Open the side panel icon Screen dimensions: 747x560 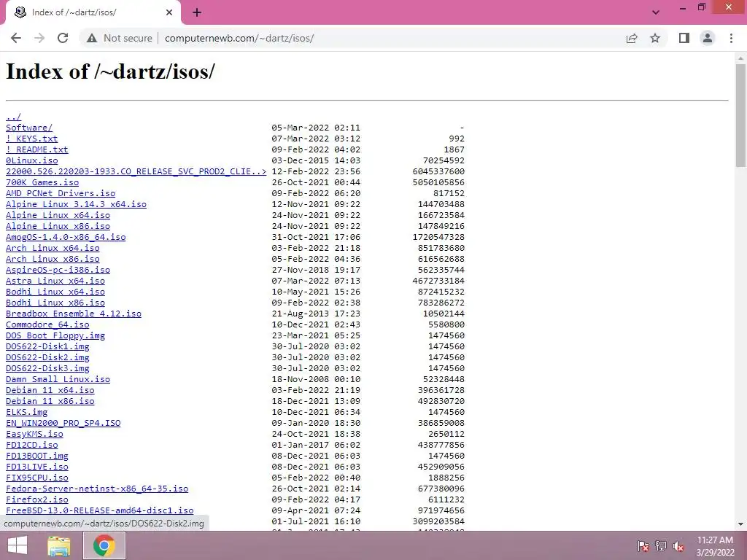pyautogui.click(x=684, y=38)
